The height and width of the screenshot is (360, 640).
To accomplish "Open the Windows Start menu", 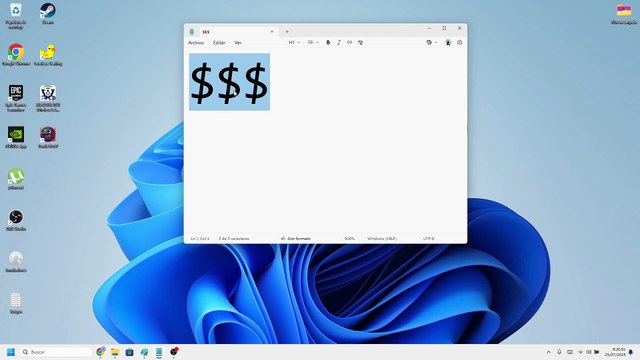I will 11,352.
